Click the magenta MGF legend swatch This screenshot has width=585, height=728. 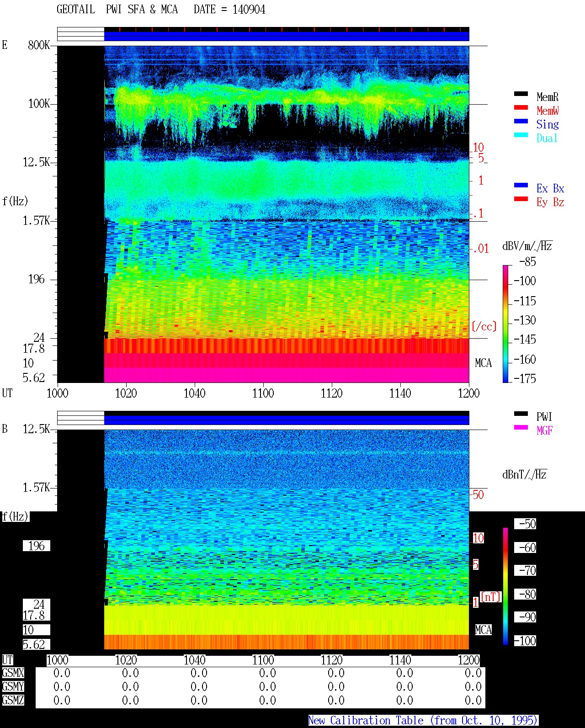pos(521,427)
